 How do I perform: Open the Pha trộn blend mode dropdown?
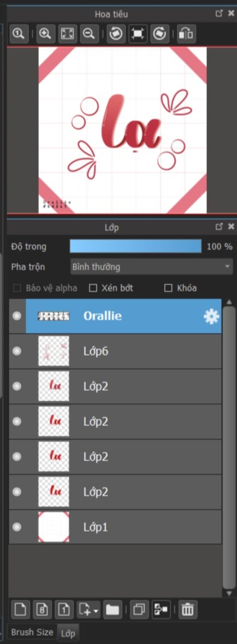point(152,267)
